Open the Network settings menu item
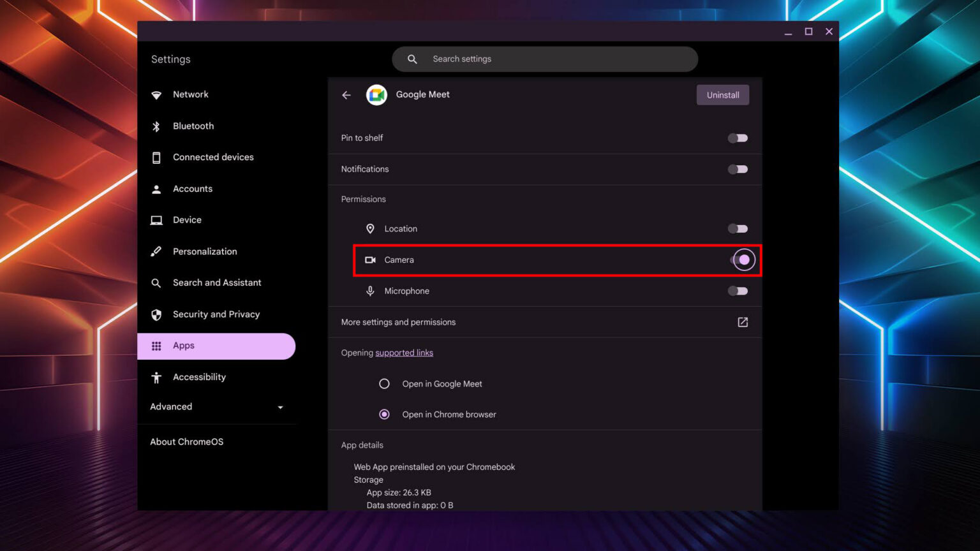980x551 pixels. pos(190,94)
